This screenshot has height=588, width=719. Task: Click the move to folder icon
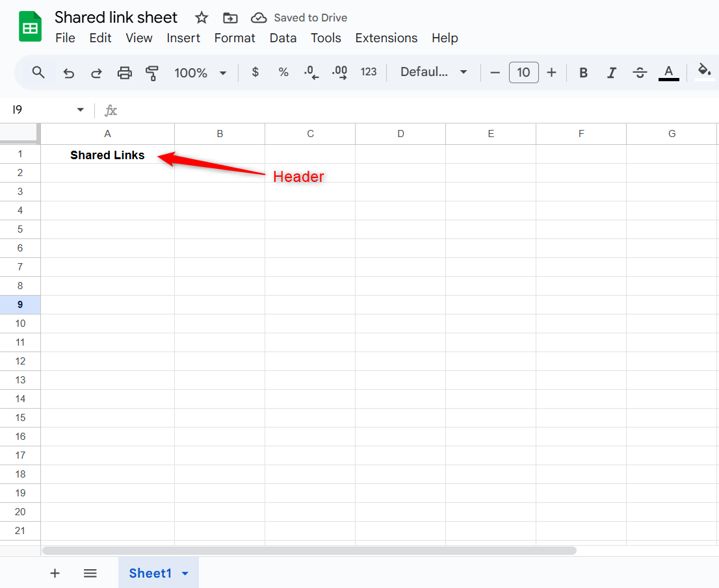point(229,18)
